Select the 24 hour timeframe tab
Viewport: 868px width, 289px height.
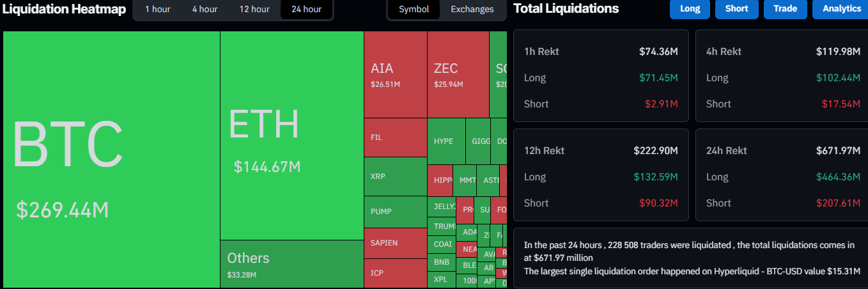(x=306, y=9)
